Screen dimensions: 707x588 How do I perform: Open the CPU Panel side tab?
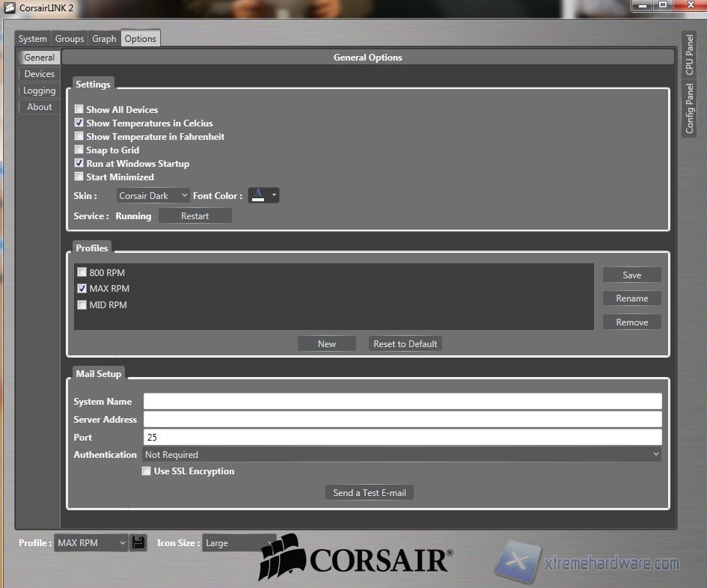pyautogui.click(x=690, y=55)
